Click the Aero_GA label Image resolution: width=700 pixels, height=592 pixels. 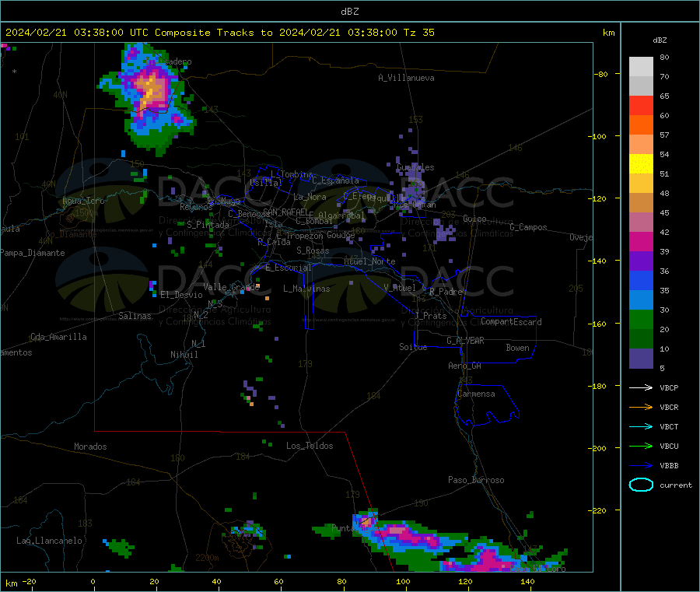pos(465,366)
